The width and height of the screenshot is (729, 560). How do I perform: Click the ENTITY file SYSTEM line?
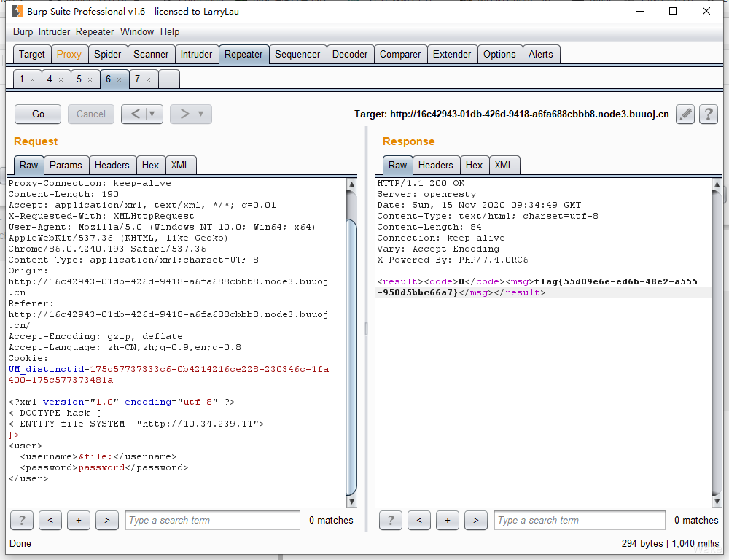tap(136, 424)
